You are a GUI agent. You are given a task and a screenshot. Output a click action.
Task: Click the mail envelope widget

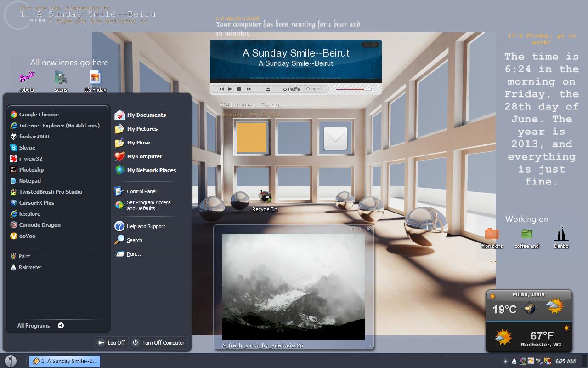click(335, 138)
